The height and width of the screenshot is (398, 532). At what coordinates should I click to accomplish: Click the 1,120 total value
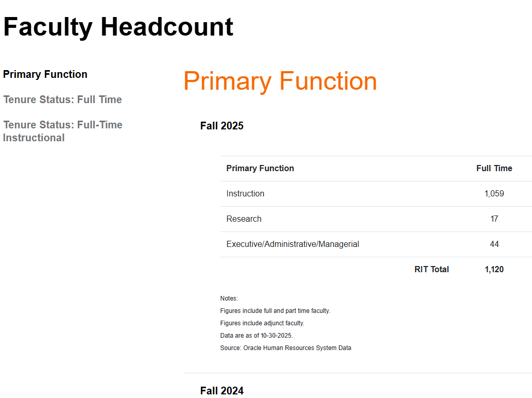point(494,269)
